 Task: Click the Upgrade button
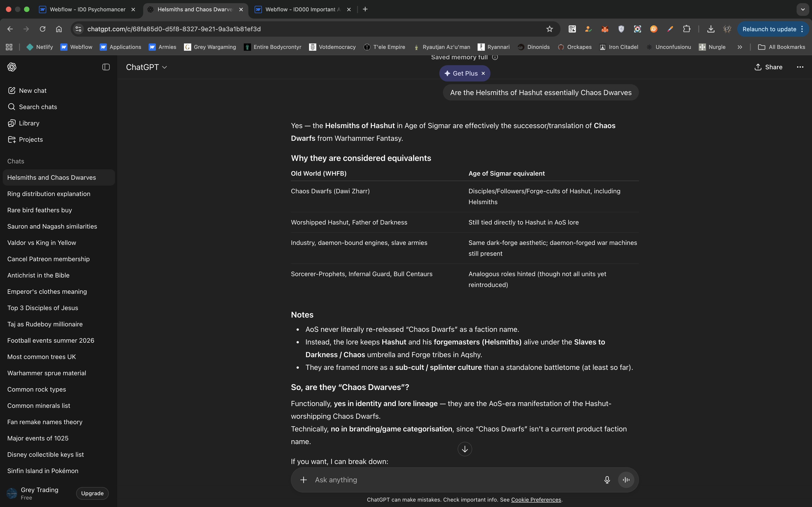(92, 493)
